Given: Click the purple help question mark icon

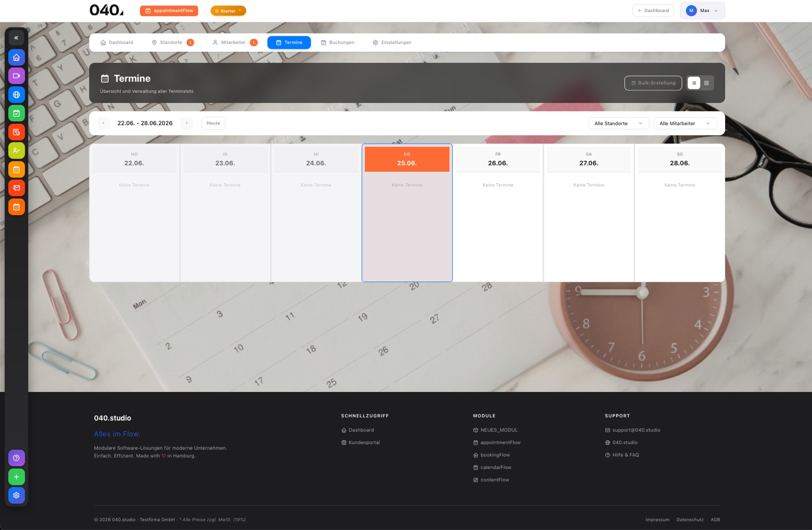Looking at the screenshot, I should pos(16,458).
